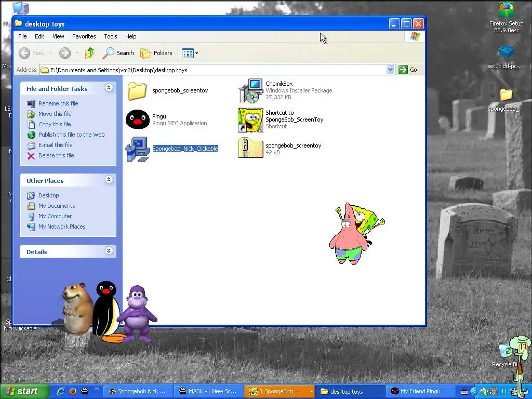This screenshot has width=532, height=399.
Task: Select the spongebob_screentoy zip archive icon
Action: pyautogui.click(x=251, y=148)
